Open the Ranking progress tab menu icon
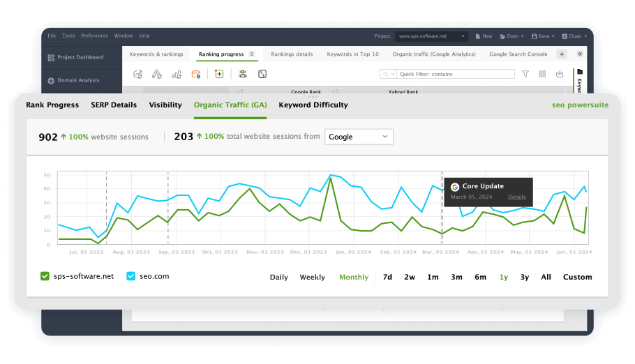Screen dimensions: 635x364 point(251,54)
